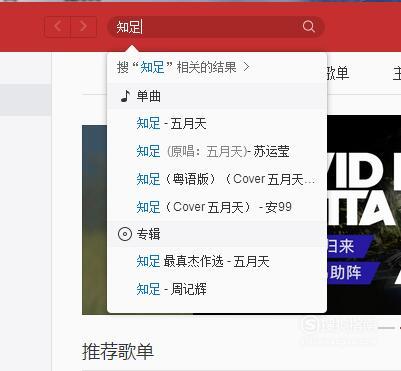Screen dimensions: 401x371
Task: Click the chevron after 相关的结果
Action: (x=246, y=67)
